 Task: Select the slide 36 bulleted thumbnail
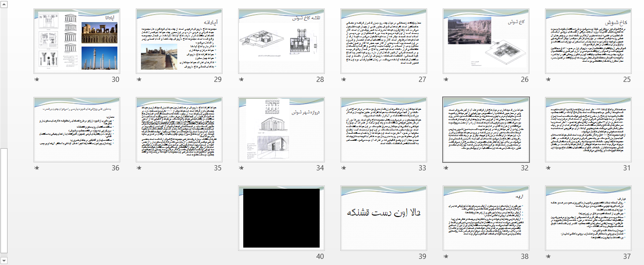coord(77,130)
